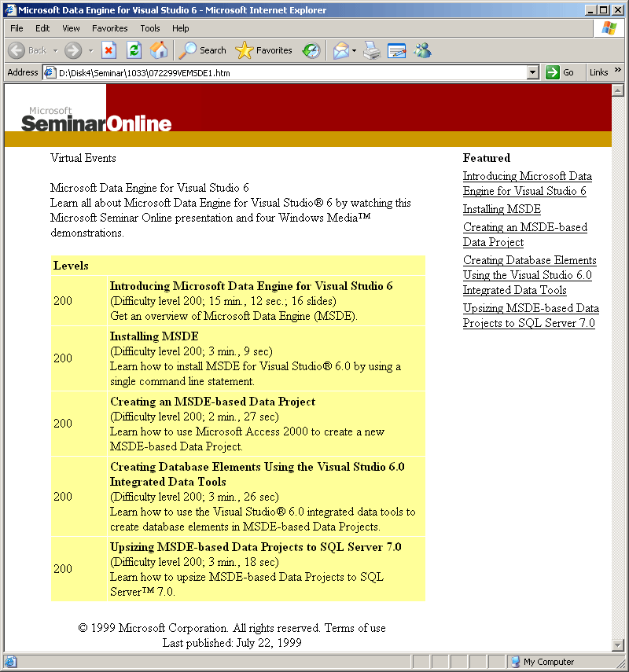Click the scrollbar down arrow
Viewport: 629px width, 672px height.
click(617, 644)
